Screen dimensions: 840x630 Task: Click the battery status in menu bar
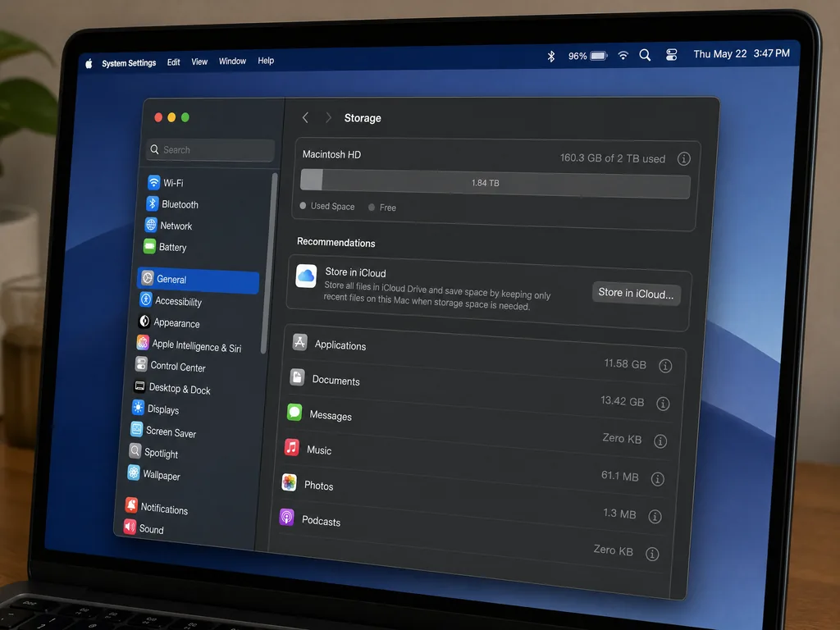[587, 56]
